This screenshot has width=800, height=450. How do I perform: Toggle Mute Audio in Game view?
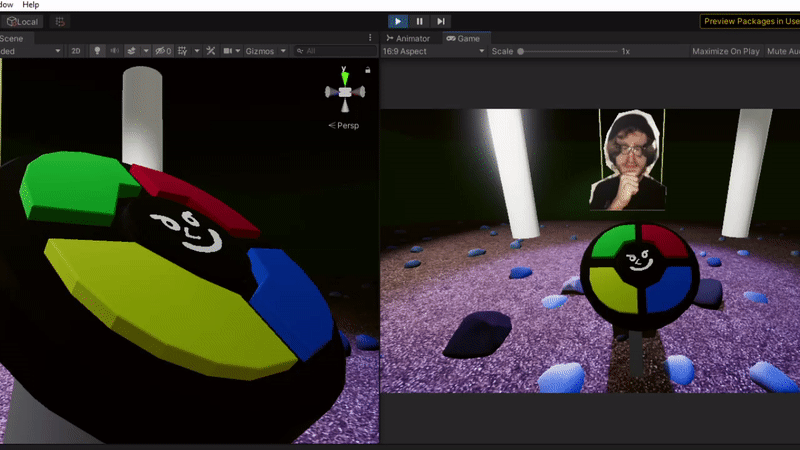tap(783, 51)
